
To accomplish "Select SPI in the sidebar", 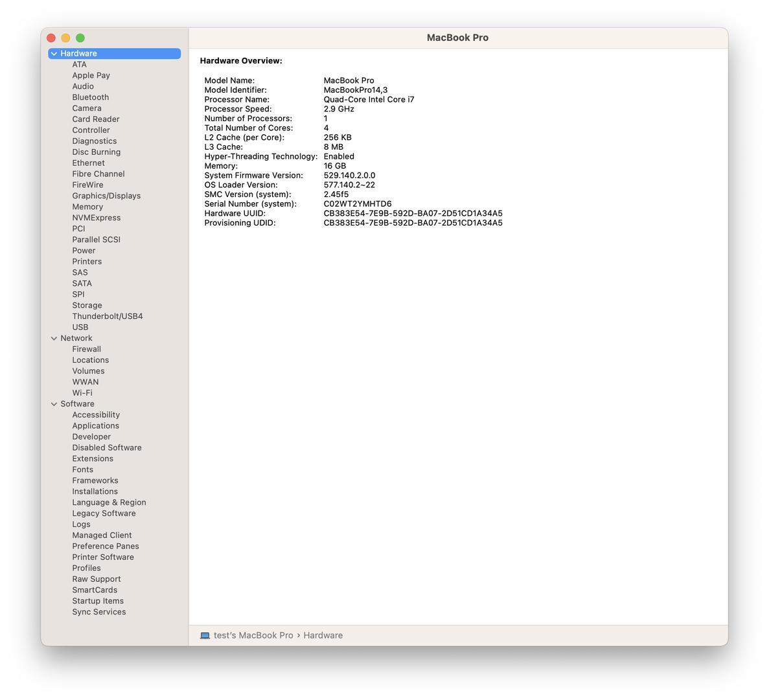I will pos(78,294).
